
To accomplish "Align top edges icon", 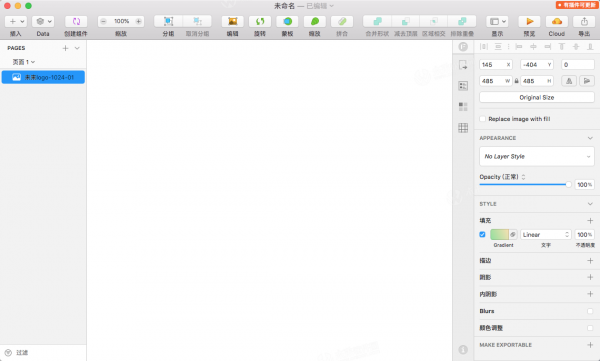I will (x=562, y=47).
